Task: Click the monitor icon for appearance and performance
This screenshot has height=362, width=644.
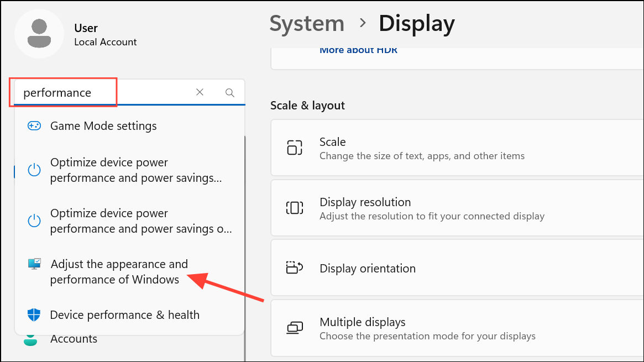Action: [x=34, y=264]
